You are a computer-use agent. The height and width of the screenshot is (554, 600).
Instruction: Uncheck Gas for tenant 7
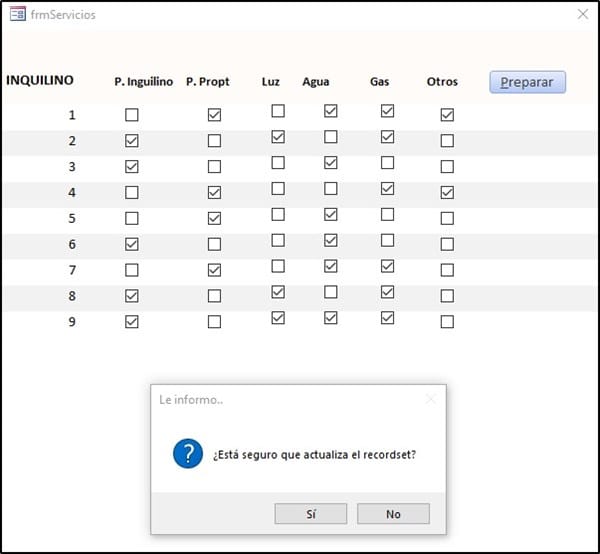click(x=387, y=266)
